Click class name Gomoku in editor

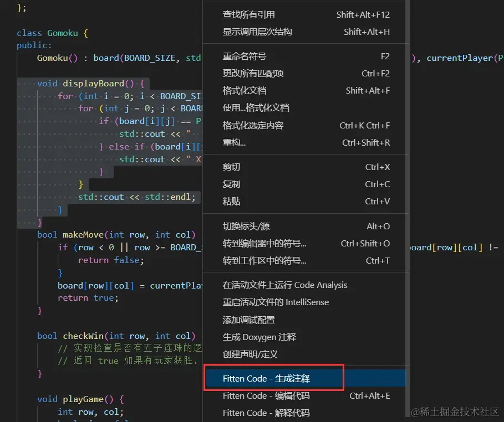point(63,33)
